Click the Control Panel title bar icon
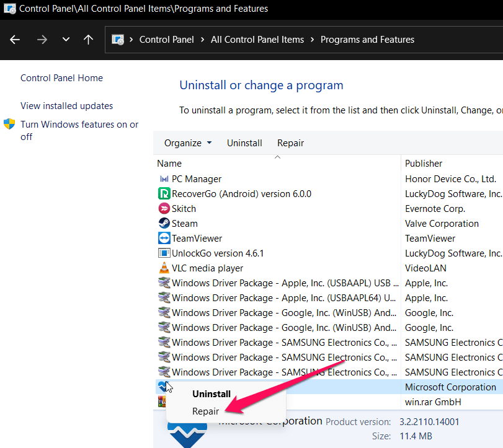 coord(10,9)
